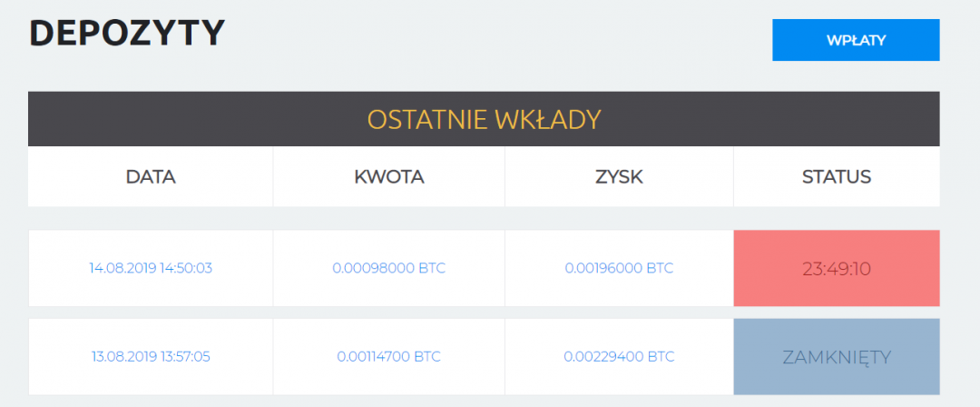Select the STATUS column header
The width and height of the screenshot is (980, 407).
[836, 177]
